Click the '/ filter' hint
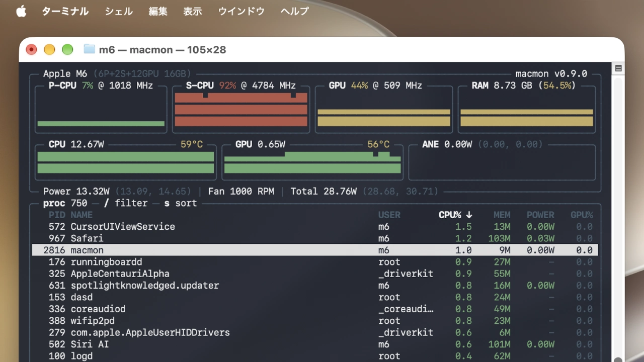644x362 pixels. pos(125,203)
